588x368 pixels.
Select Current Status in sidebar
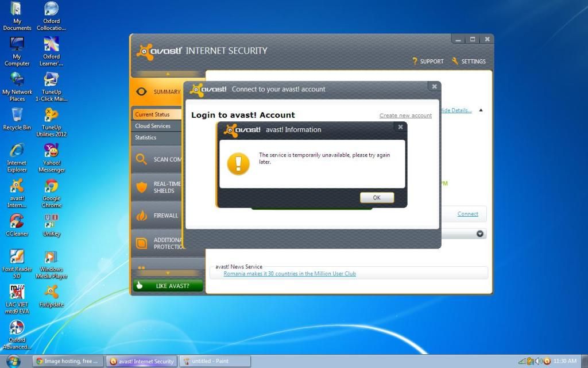(x=157, y=114)
